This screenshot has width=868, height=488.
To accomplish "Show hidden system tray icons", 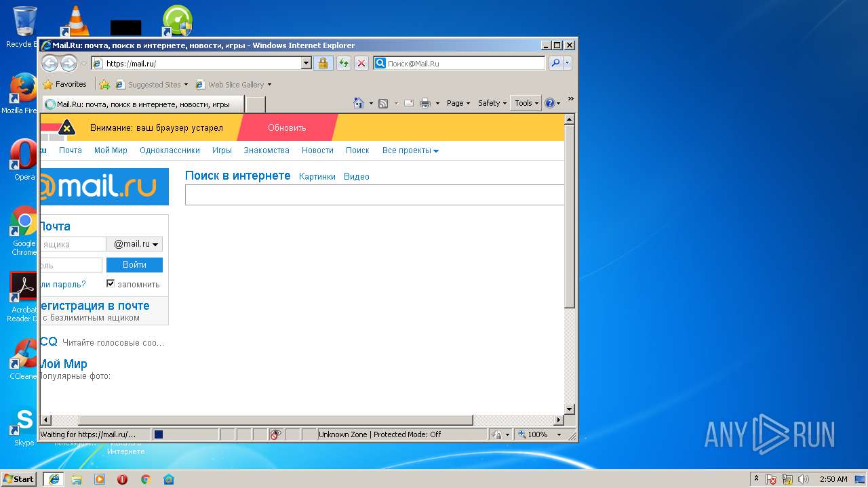I will click(757, 479).
